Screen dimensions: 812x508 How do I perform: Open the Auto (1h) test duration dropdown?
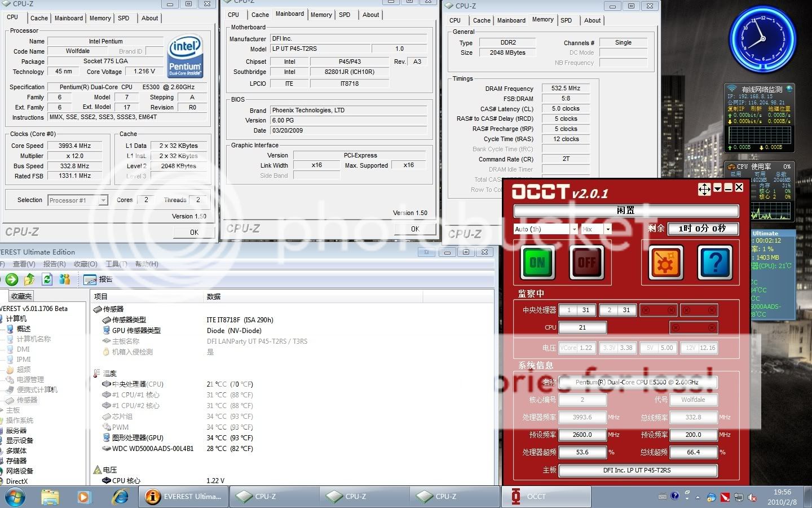click(574, 229)
